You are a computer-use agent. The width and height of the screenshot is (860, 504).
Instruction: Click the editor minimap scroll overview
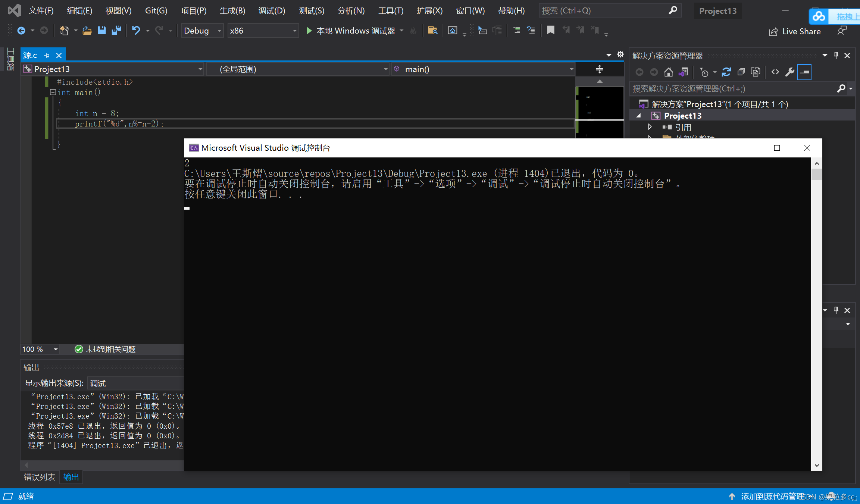coord(599,112)
